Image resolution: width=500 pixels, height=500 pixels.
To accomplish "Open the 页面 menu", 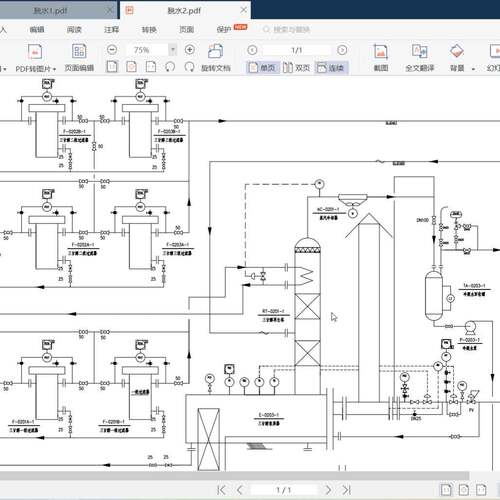I will [x=186, y=30].
